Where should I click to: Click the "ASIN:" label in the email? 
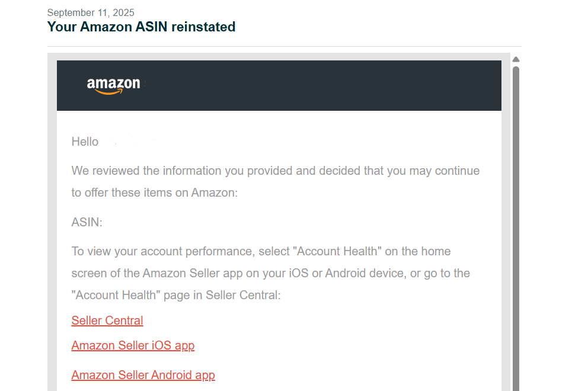pos(87,222)
